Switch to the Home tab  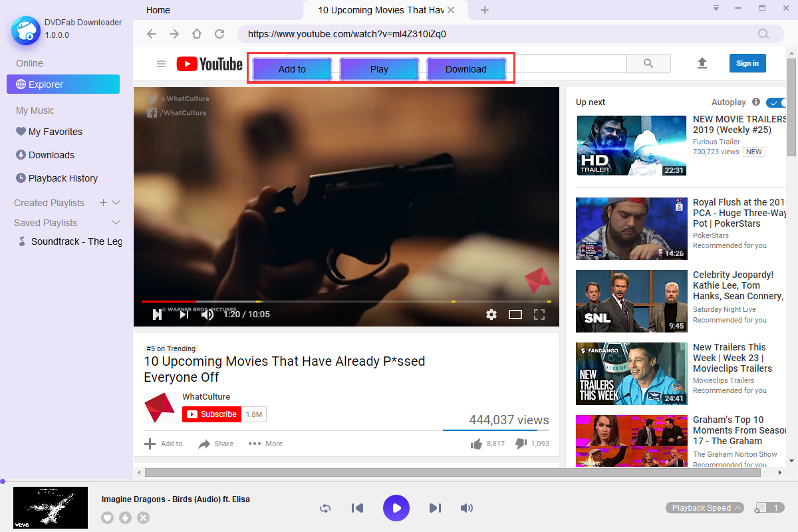click(158, 10)
